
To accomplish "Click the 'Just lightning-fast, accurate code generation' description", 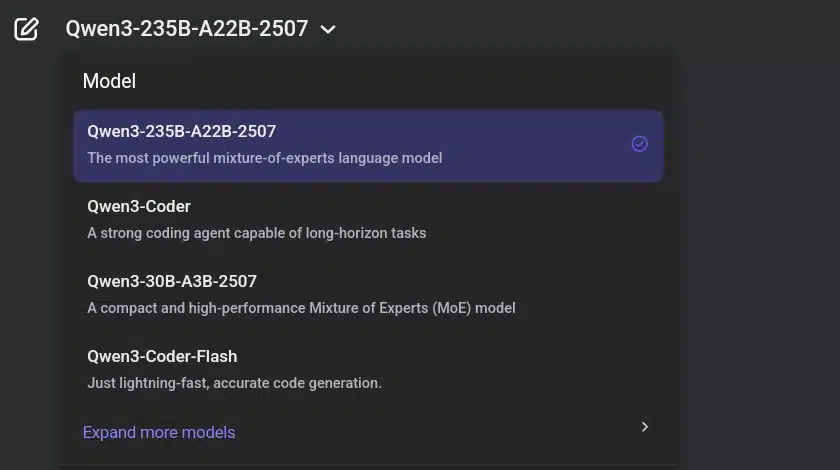I will pos(234,383).
